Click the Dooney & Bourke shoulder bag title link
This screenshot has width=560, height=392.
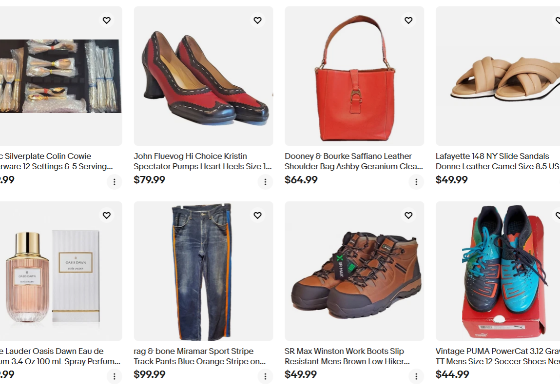353,161
